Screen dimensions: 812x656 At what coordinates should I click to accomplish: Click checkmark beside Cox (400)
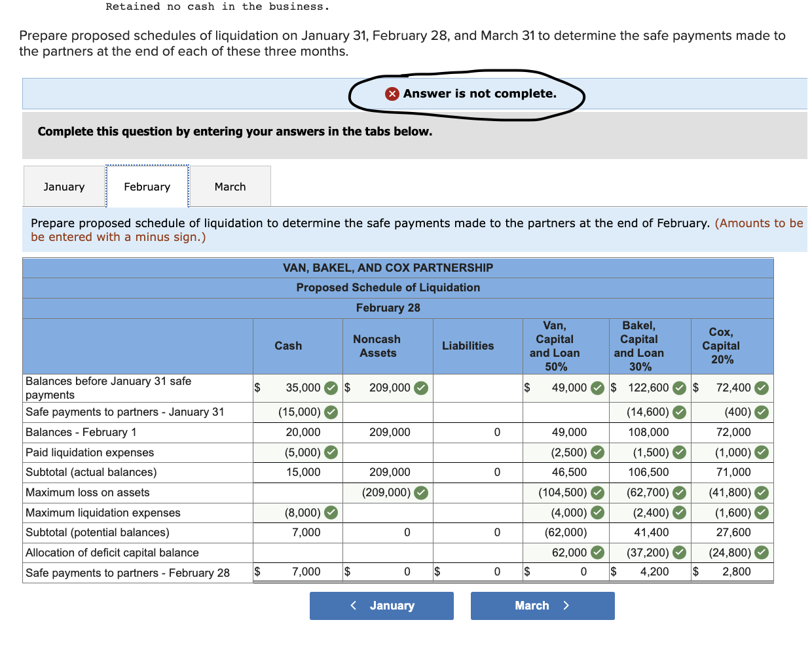(x=761, y=412)
